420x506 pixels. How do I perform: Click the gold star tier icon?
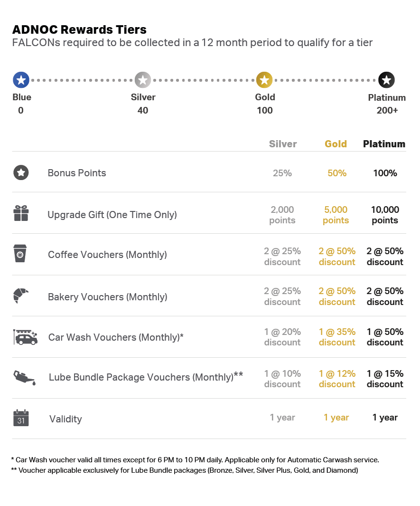[264, 80]
